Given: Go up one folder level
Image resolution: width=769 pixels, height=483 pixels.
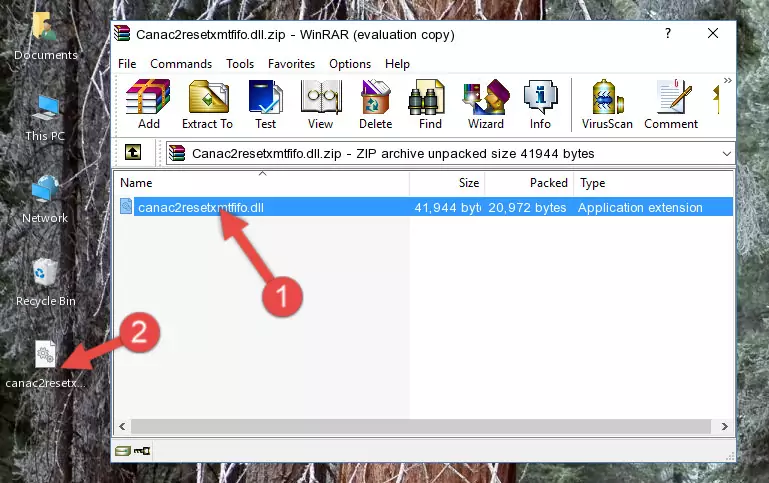Looking at the screenshot, I should tap(133, 153).
